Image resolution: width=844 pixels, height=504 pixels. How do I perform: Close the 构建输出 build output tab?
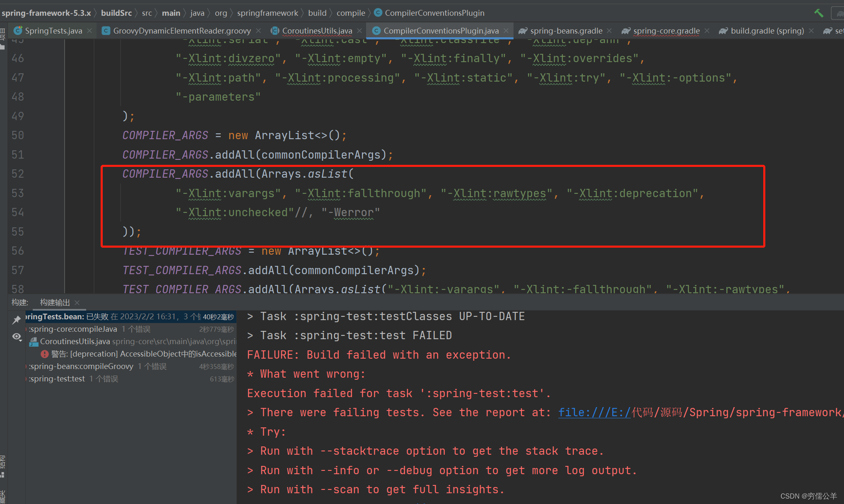coord(77,303)
